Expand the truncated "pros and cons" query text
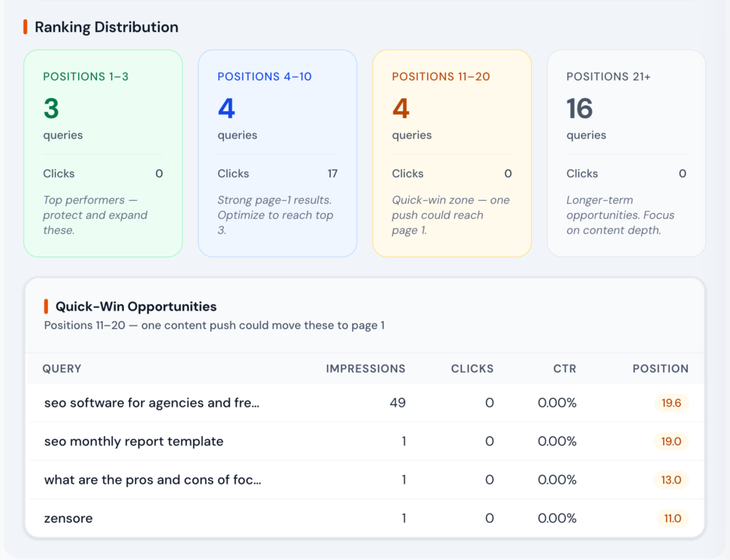730x560 pixels. pos(152,479)
